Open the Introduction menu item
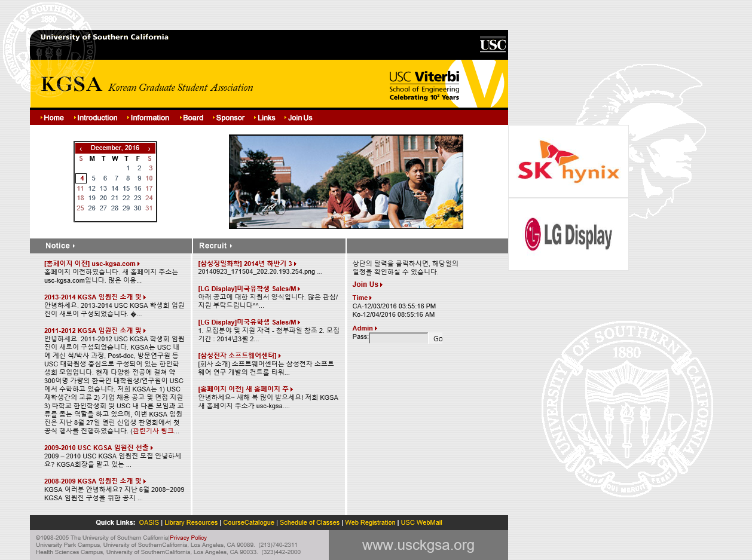 [97, 118]
